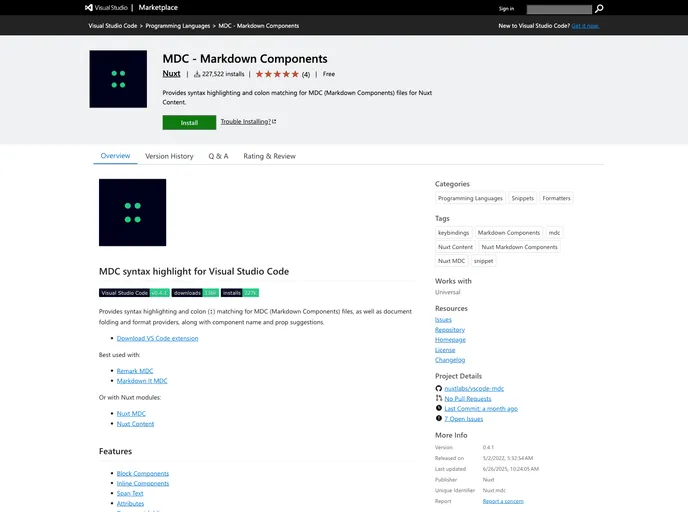Click the keybindings tag
This screenshot has height=512, width=688.
(x=453, y=233)
